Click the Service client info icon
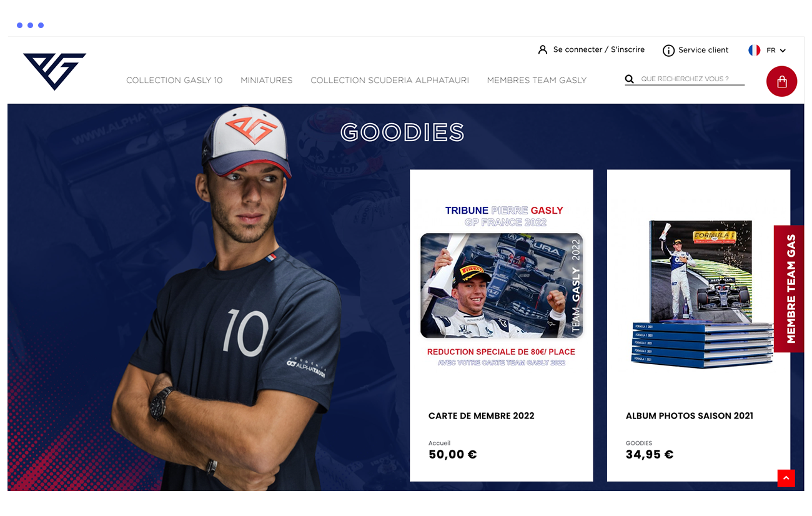 (668, 51)
